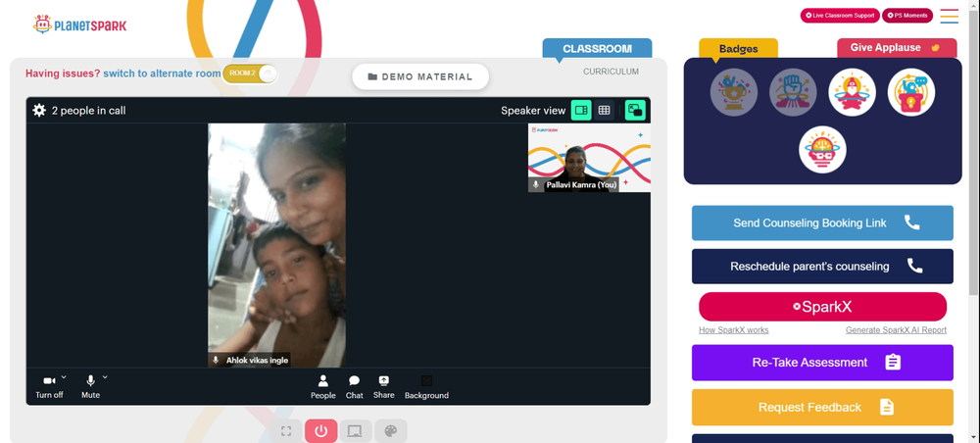The image size is (980, 443).
Task: Open the Chat panel
Action: point(355,387)
